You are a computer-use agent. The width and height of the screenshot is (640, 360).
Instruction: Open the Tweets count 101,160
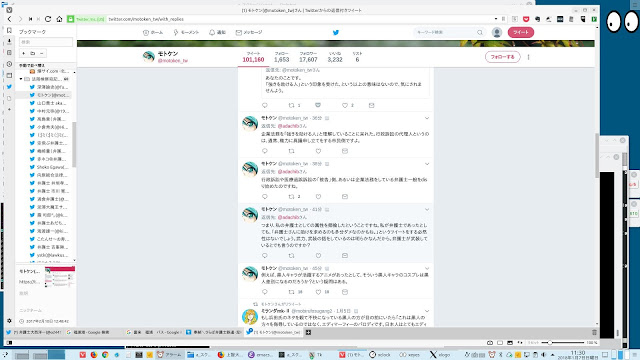(253, 57)
